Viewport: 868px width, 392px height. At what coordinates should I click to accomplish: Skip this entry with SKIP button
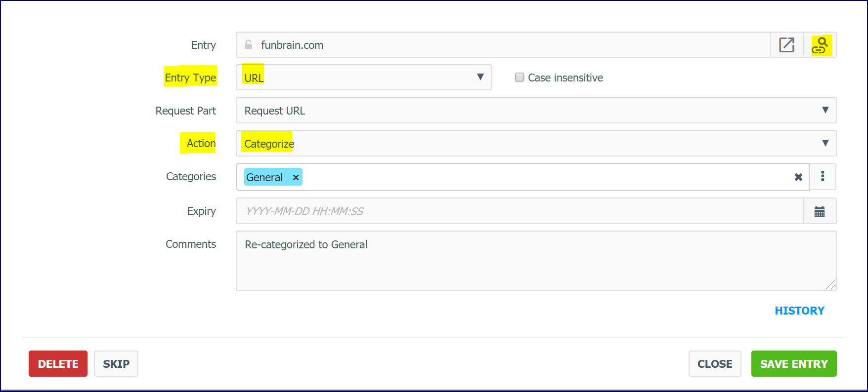coord(116,364)
